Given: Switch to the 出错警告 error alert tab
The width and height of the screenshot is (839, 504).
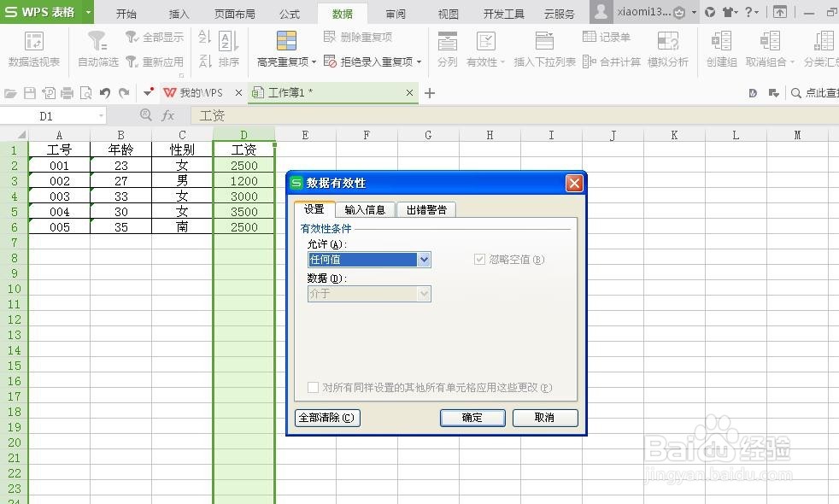Looking at the screenshot, I should tap(425, 209).
